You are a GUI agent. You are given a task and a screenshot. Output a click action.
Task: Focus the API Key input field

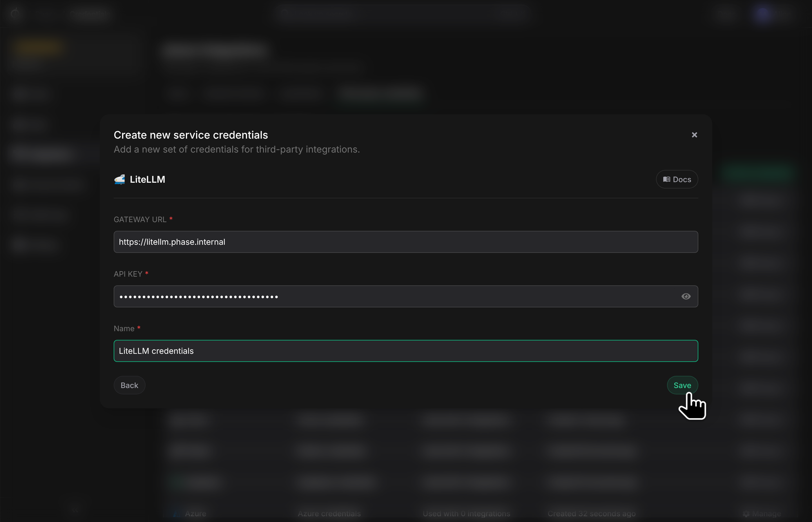406,297
